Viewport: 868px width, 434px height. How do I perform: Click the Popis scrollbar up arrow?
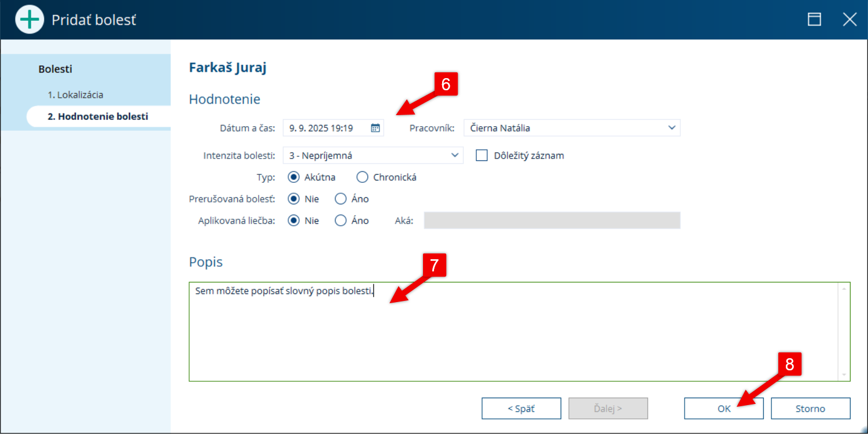[844, 288]
